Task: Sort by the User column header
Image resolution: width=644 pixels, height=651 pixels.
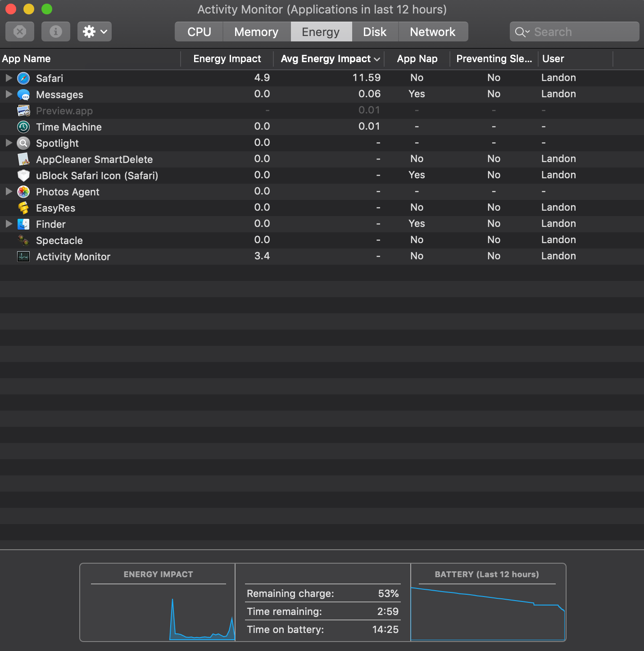Action: [x=576, y=59]
